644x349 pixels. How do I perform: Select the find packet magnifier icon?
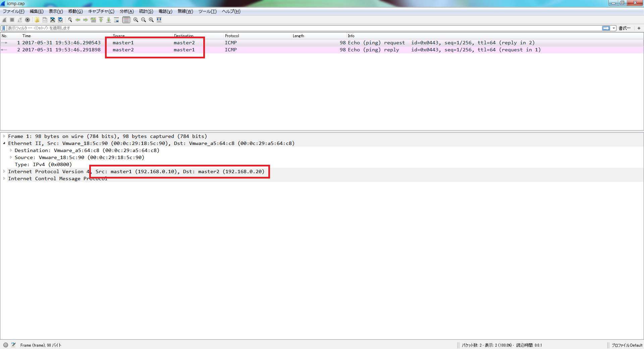[x=70, y=20]
